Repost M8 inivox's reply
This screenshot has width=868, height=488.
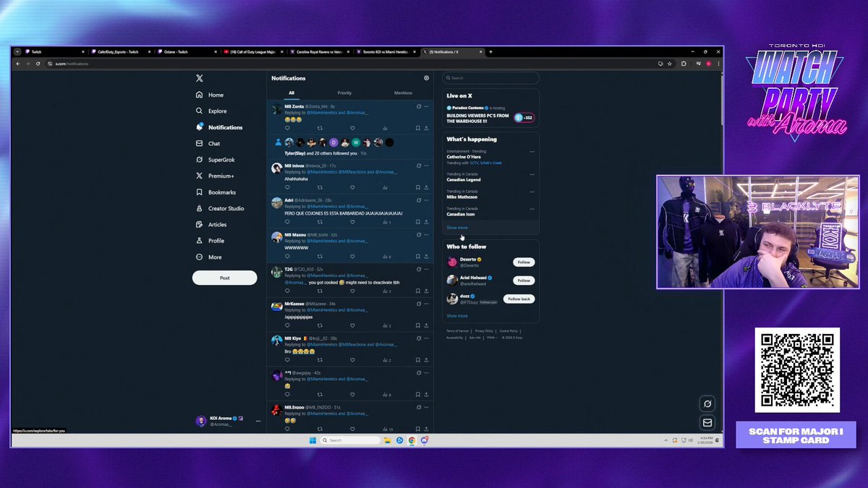[320, 187]
